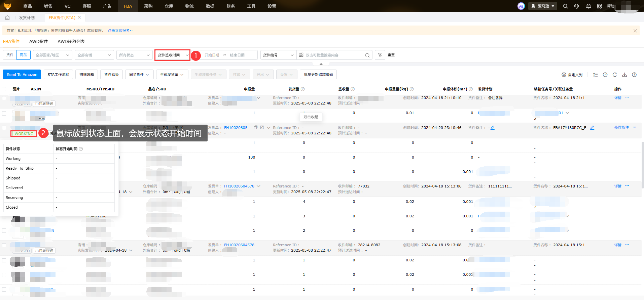
Task: Open the 同步货件 dropdown button
Action: tap(139, 75)
